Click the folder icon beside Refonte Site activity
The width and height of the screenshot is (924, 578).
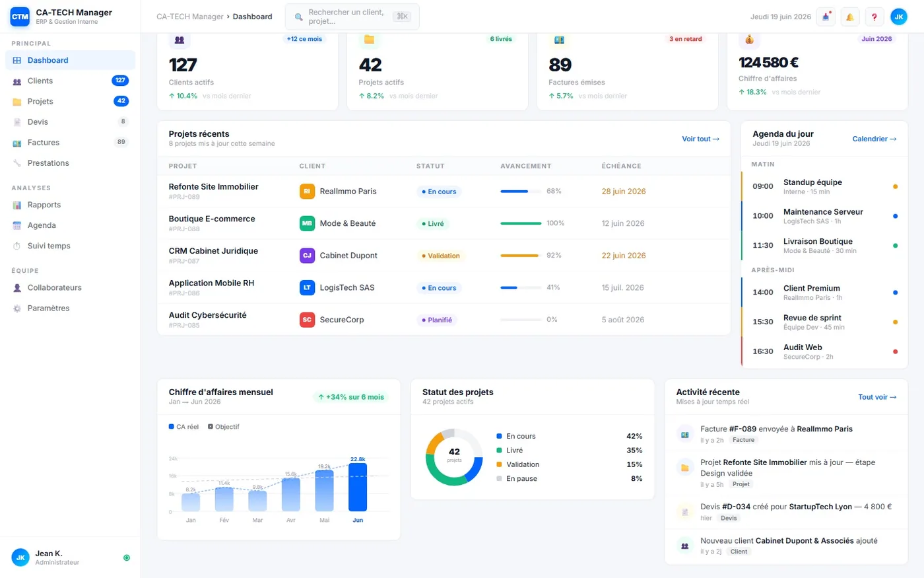685,468
